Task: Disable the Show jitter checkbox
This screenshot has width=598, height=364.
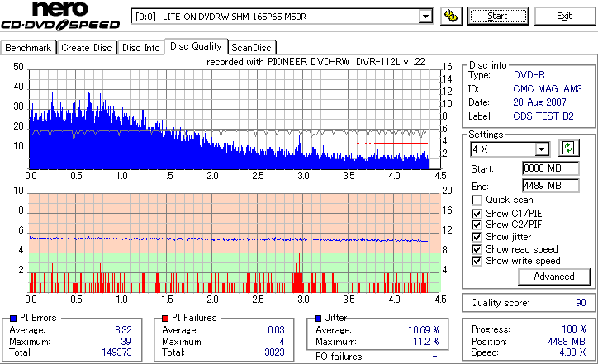Action: pyautogui.click(x=477, y=237)
